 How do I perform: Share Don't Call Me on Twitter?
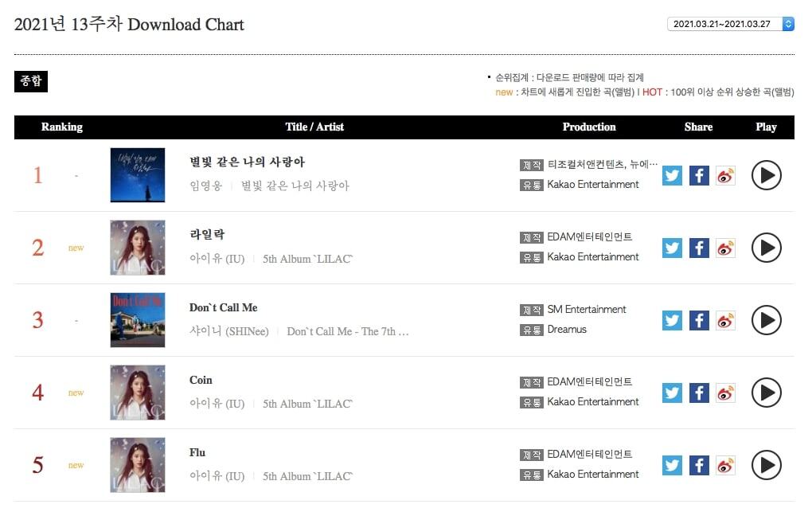pyautogui.click(x=673, y=320)
